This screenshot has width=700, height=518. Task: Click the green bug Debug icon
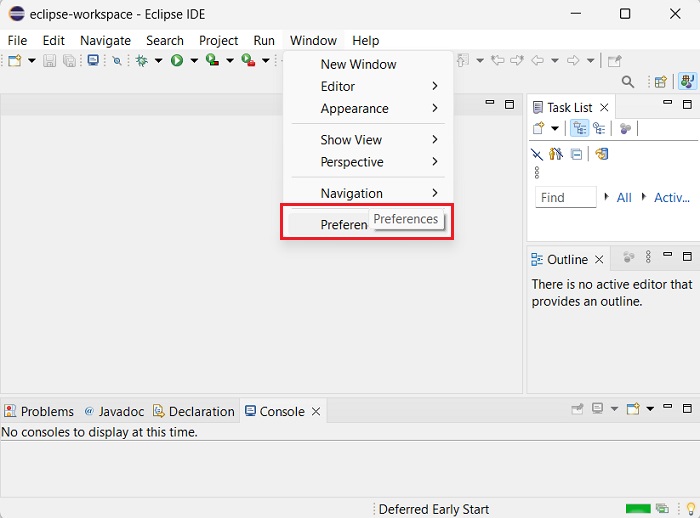142,60
